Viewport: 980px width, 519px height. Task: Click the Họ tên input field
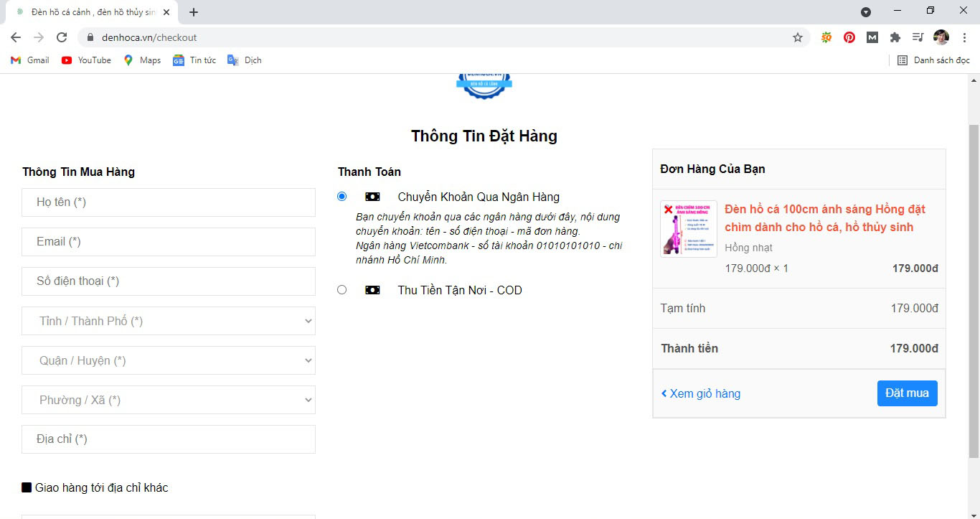click(x=169, y=202)
